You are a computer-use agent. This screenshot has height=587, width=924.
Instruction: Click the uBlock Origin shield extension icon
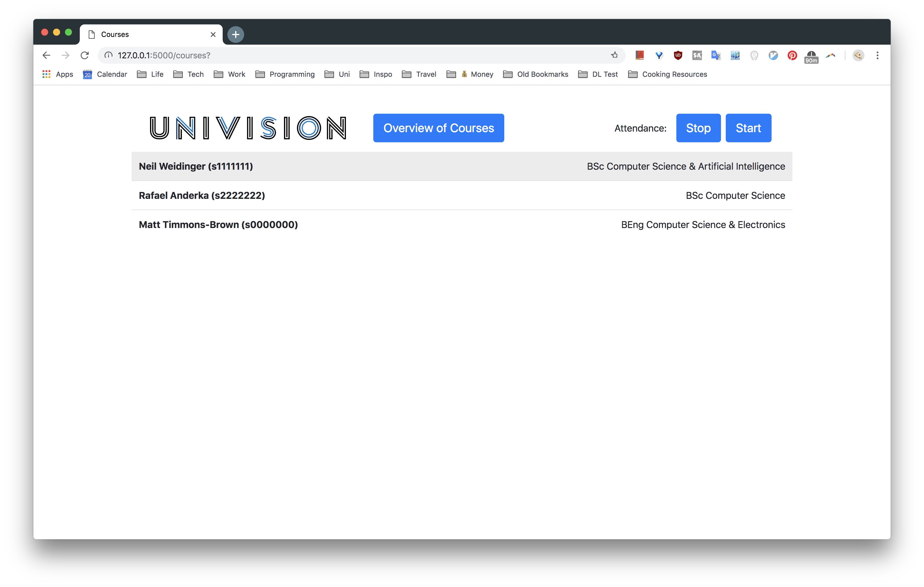(x=678, y=55)
